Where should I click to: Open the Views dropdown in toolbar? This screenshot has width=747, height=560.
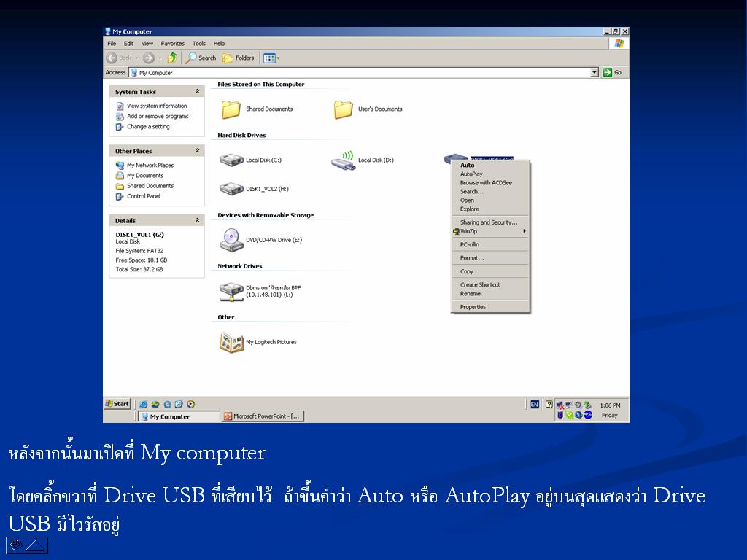click(x=271, y=58)
